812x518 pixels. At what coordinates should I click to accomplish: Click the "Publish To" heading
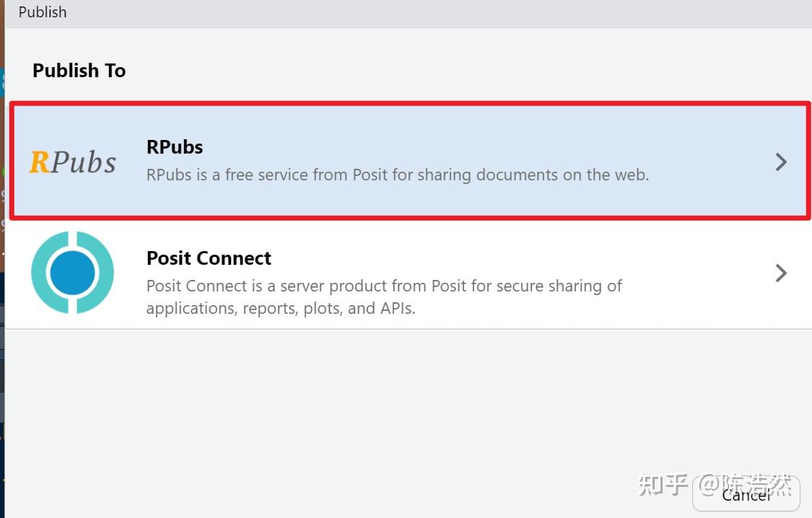pyautogui.click(x=79, y=71)
